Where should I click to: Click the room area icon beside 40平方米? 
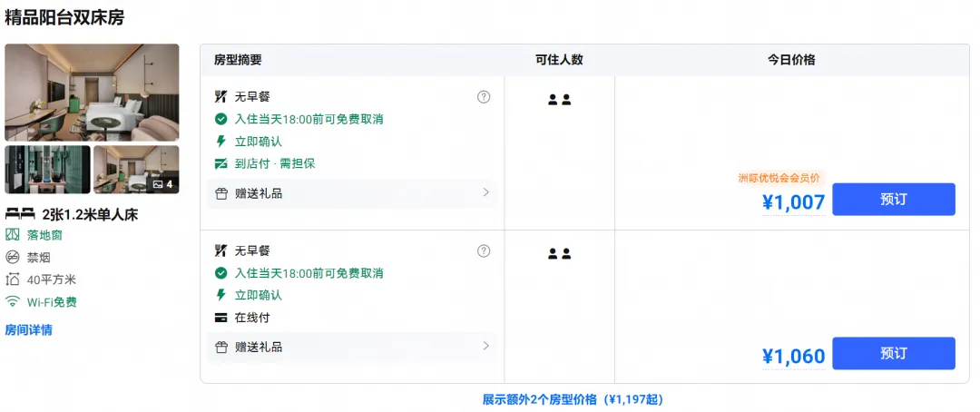click(13, 280)
